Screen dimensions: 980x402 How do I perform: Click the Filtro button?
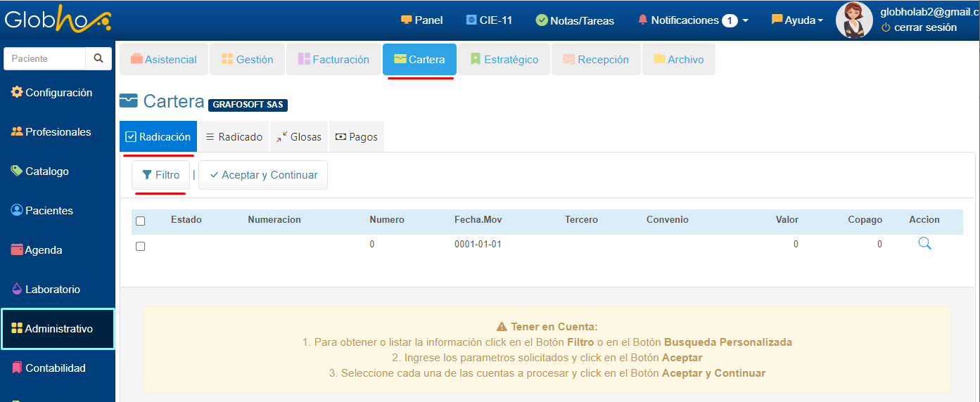161,175
